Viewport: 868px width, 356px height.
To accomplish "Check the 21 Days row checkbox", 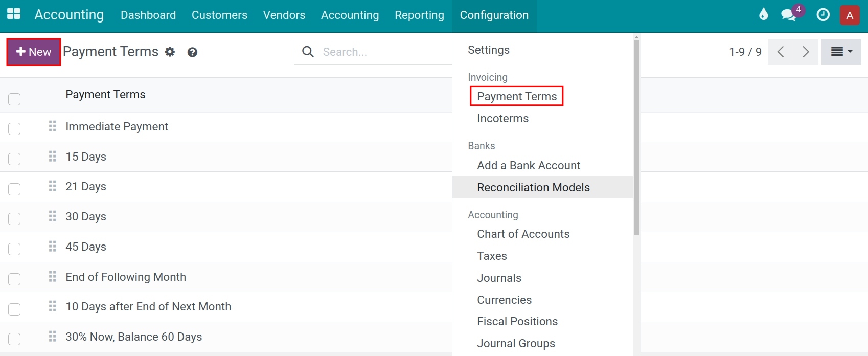I will (14, 189).
